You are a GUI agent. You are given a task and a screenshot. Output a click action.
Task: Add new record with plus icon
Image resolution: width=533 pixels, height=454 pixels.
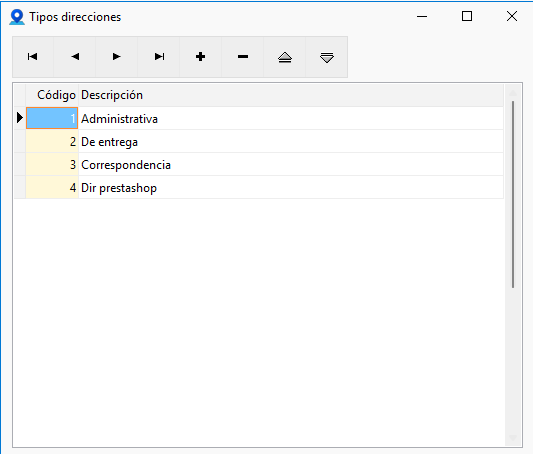201,57
